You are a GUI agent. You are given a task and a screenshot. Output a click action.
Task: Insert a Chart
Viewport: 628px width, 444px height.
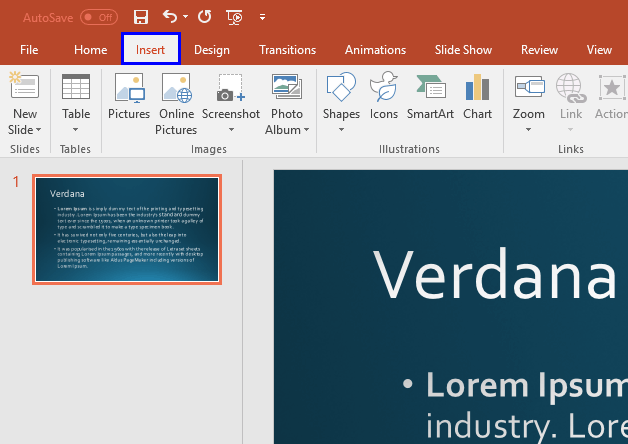(x=477, y=102)
